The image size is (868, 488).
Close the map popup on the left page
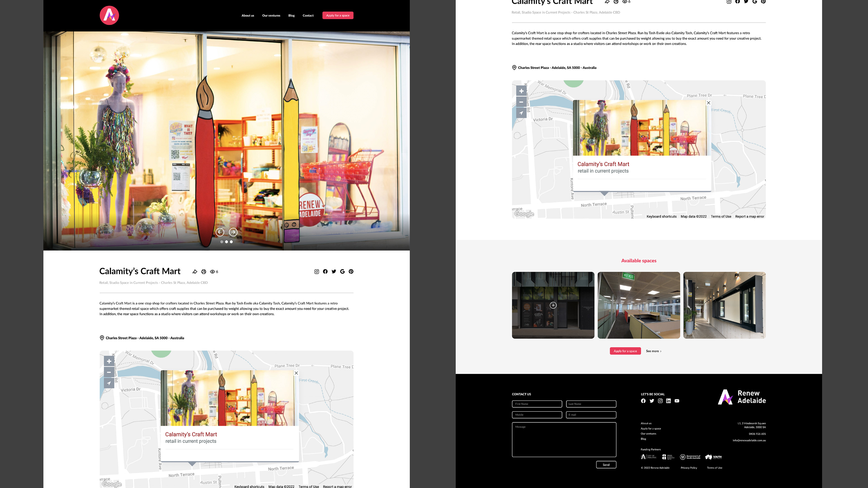pos(296,373)
